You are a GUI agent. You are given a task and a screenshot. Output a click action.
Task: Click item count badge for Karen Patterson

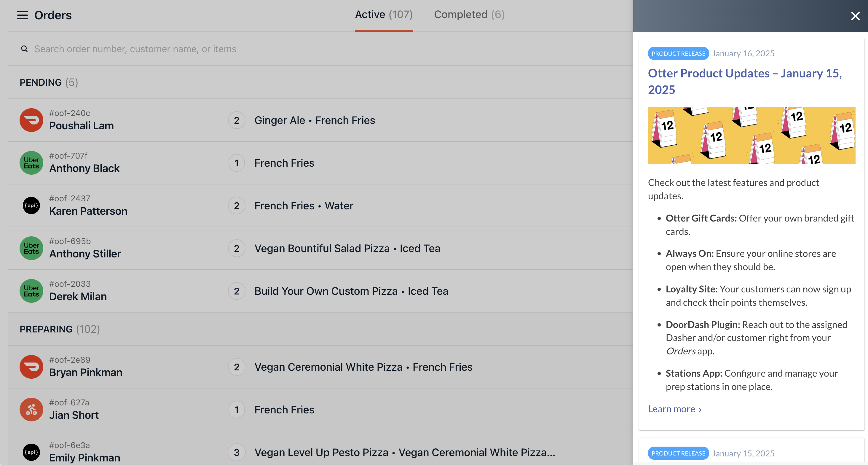tap(237, 206)
